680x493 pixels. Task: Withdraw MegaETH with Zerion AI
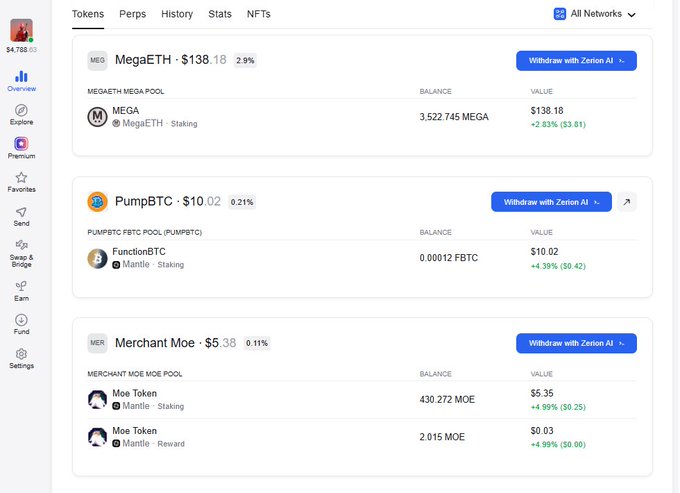pyautogui.click(x=576, y=61)
